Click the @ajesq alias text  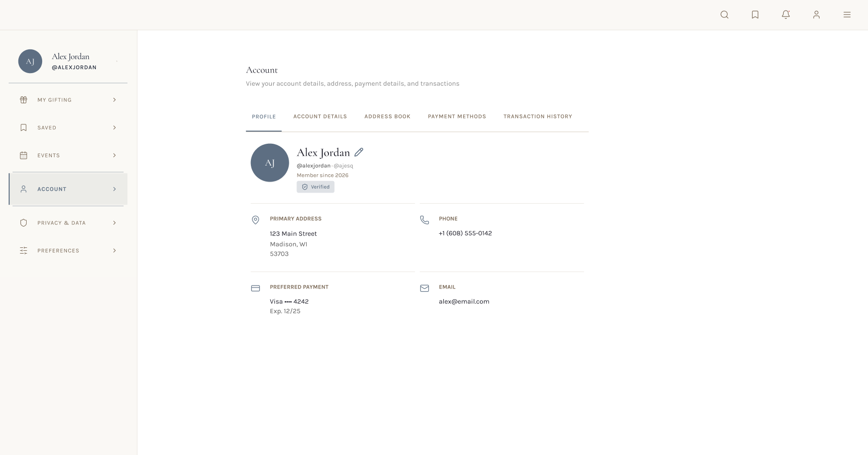(x=343, y=166)
